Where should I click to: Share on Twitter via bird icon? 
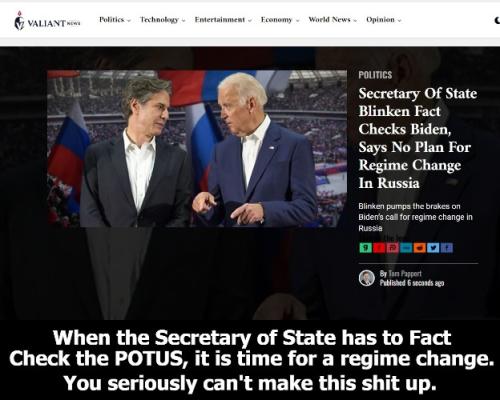[433, 248]
